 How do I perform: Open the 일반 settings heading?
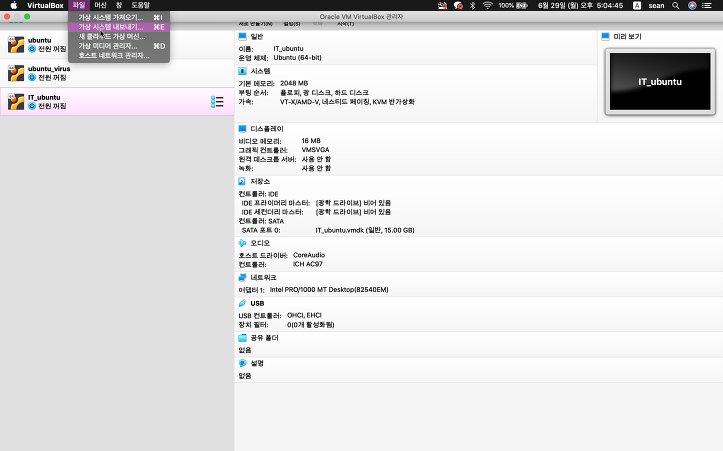[x=257, y=36]
